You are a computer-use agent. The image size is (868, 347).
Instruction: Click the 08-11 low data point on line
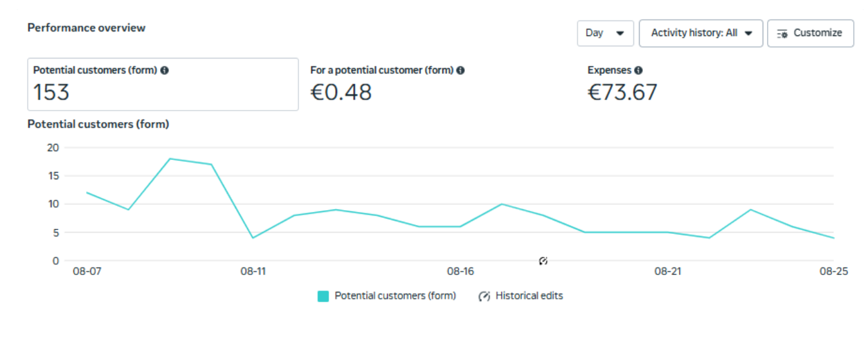(x=253, y=238)
